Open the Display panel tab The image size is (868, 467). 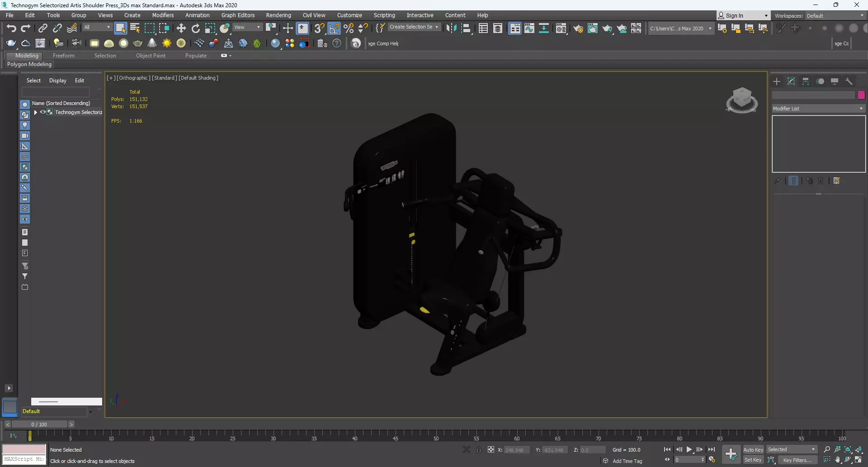(835, 81)
